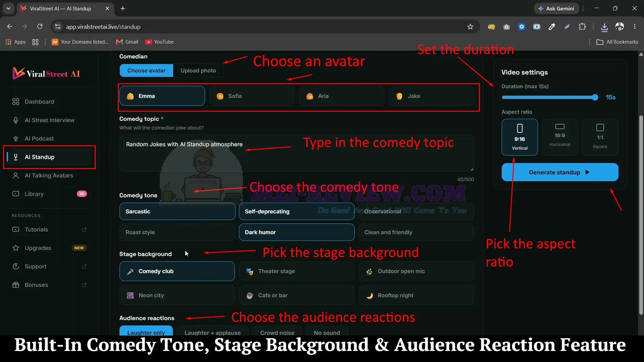The image size is (644, 362).
Task: Open the Chrome three-dot menu
Action: 635,27
